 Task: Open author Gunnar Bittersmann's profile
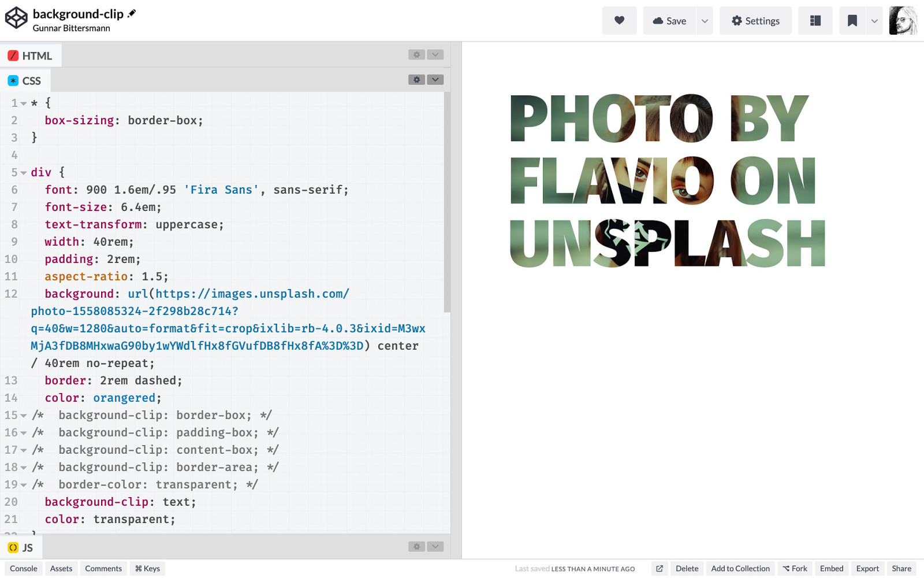pyautogui.click(x=71, y=28)
